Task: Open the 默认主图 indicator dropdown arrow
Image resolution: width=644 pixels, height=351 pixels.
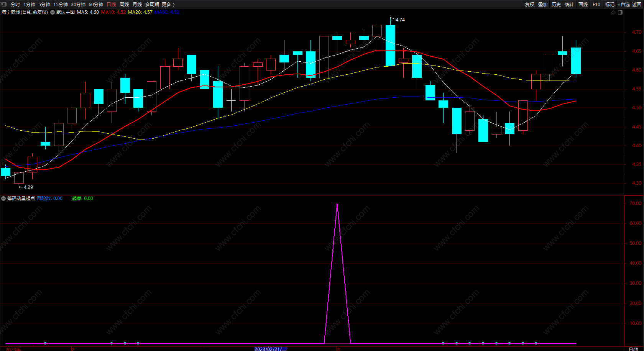Action: coord(53,12)
